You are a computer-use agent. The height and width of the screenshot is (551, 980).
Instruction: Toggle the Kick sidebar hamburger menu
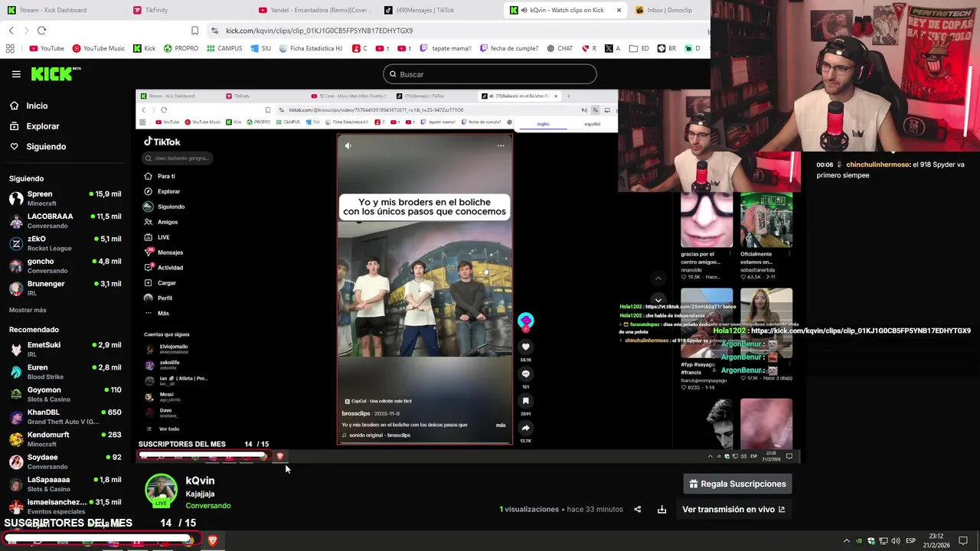point(16,74)
